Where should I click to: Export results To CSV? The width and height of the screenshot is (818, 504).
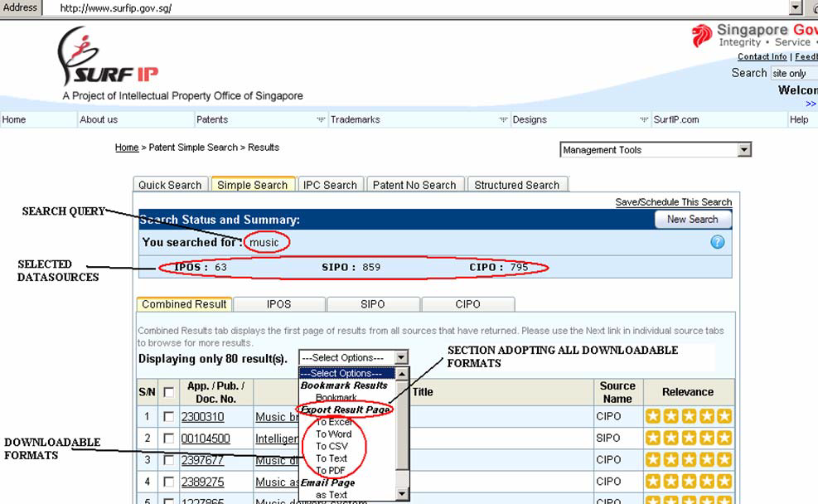pos(332,446)
